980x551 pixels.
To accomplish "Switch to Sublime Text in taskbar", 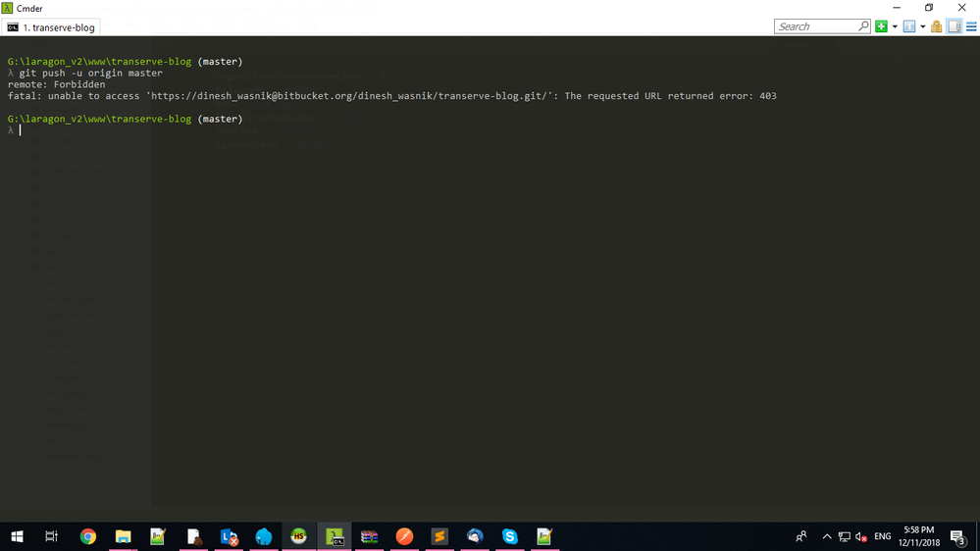I will click(x=439, y=536).
